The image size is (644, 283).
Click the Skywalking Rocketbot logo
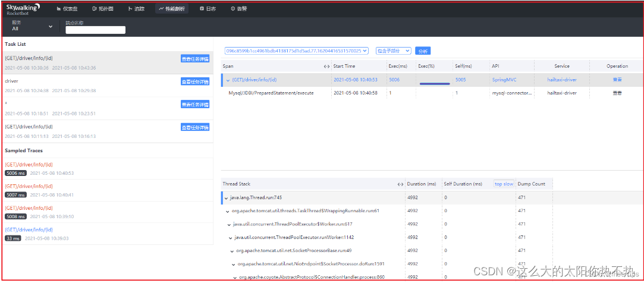point(23,9)
